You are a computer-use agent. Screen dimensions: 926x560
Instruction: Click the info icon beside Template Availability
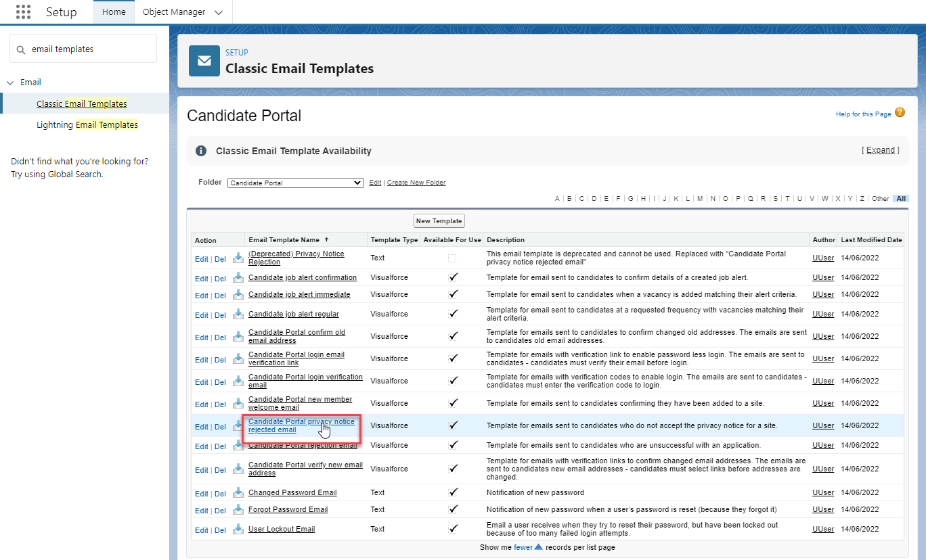pyautogui.click(x=201, y=151)
